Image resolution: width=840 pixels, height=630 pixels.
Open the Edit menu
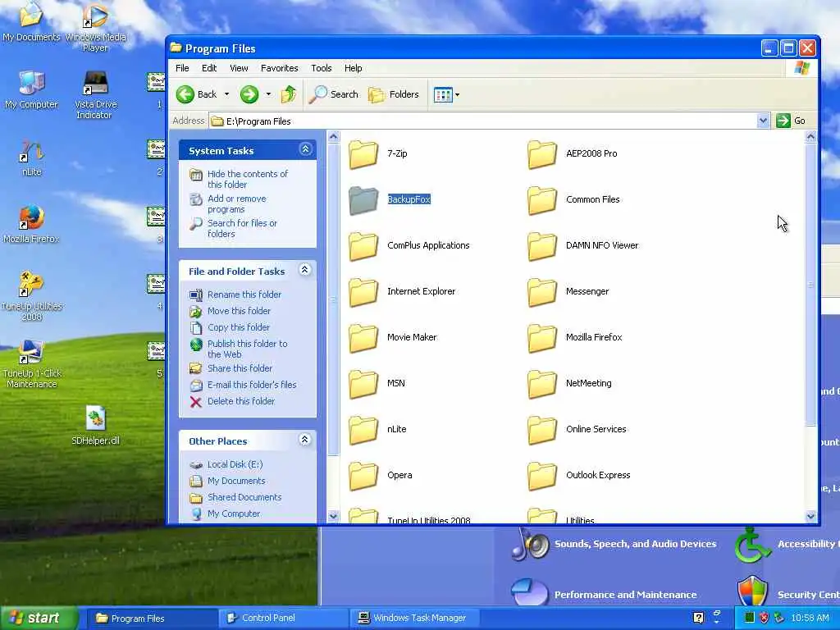point(209,68)
